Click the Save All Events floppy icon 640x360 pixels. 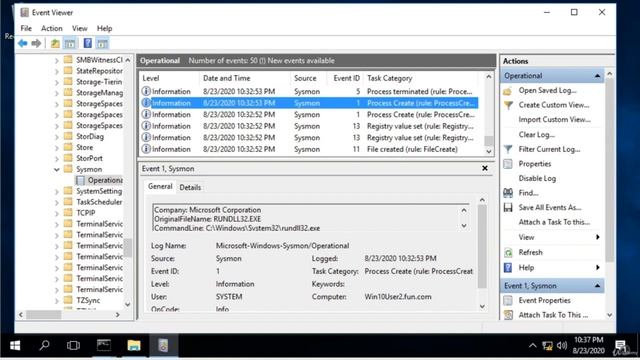(x=508, y=207)
